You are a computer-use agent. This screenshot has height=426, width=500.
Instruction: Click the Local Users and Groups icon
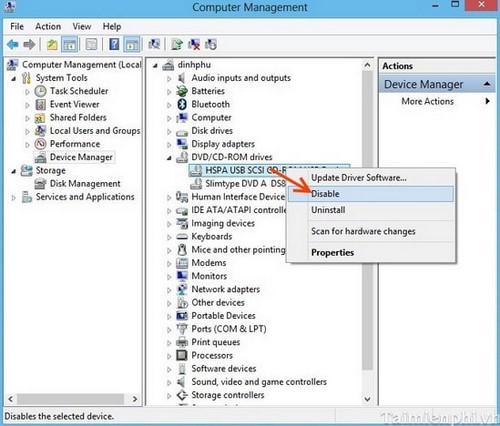click(x=40, y=131)
